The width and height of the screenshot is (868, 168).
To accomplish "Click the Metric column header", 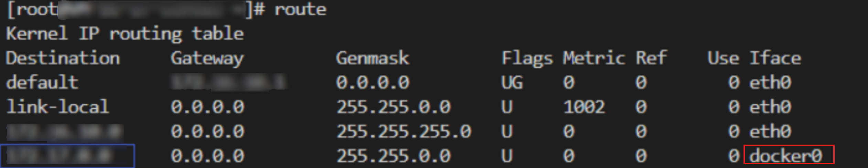I will point(594,58).
